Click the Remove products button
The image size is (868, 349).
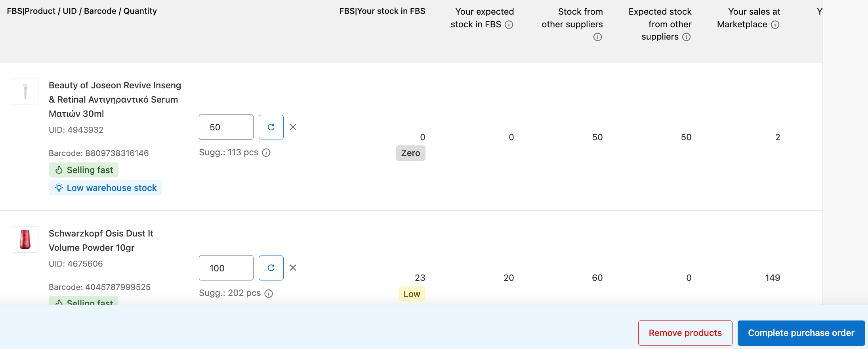click(685, 333)
